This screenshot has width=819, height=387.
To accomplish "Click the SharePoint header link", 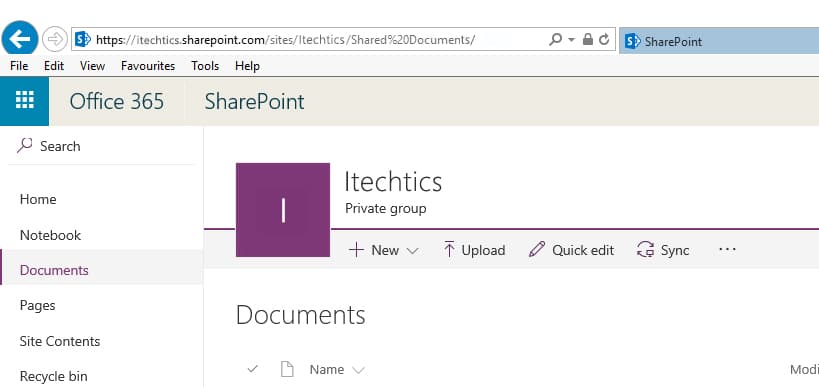I will tap(254, 101).
